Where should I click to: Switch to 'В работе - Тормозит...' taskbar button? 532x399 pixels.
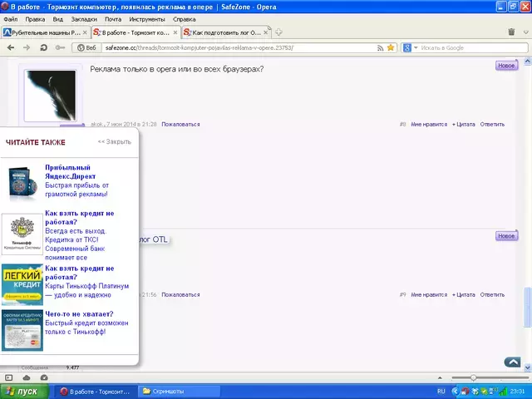click(x=96, y=392)
